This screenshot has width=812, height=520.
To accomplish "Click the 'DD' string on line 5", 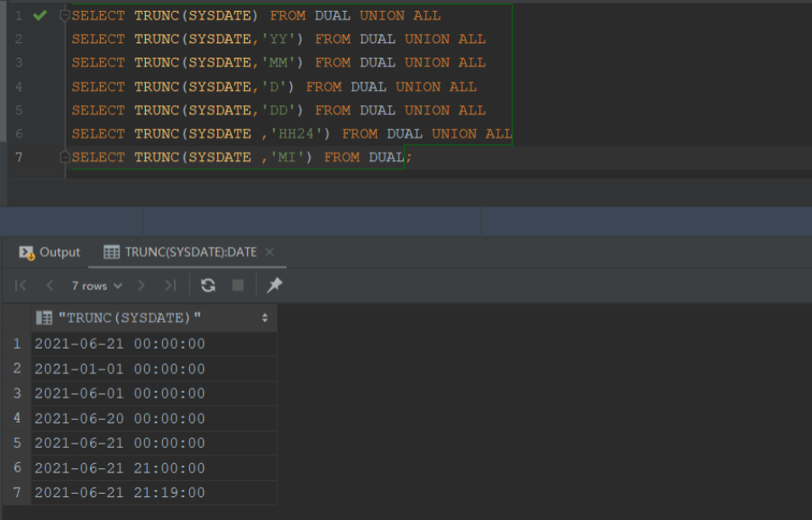I will point(278,110).
